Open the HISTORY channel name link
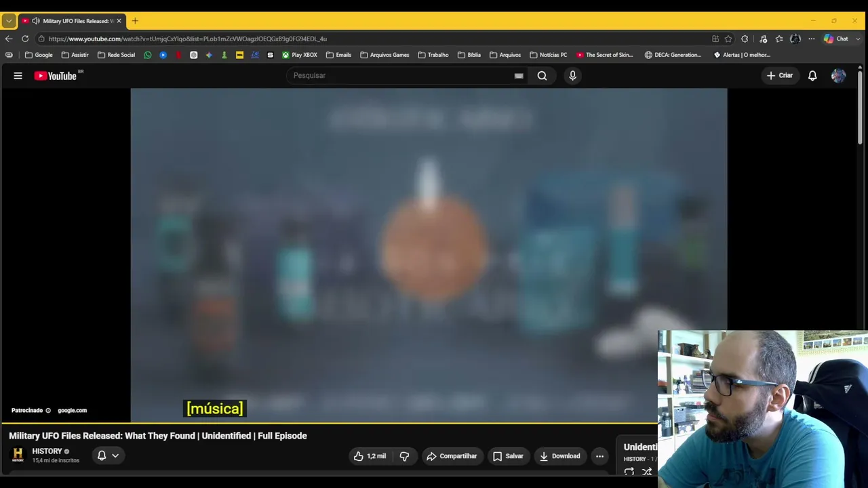The height and width of the screenshot is (488, 868). click(47, 451)
